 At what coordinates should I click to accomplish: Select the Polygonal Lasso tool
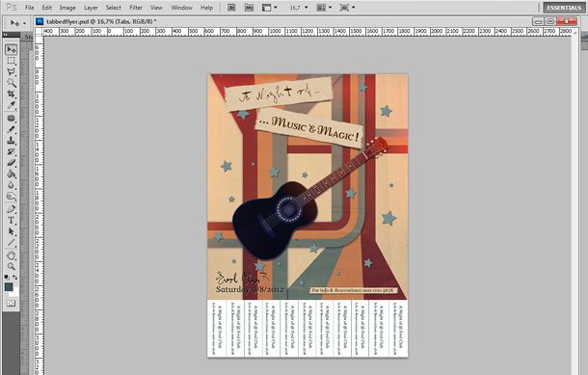pos(12,72)
